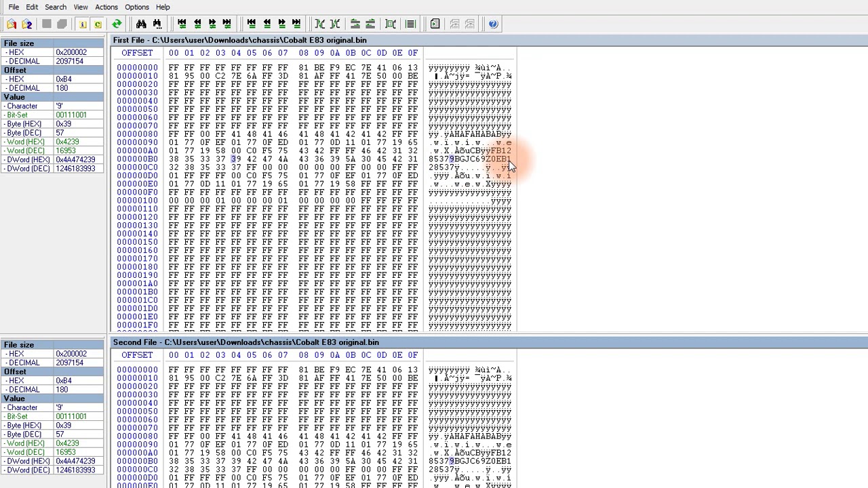The height and width of the screenshot is (488, 868).
Task: Click the Value header in the upper info panel
Action: tap(52, 97)
